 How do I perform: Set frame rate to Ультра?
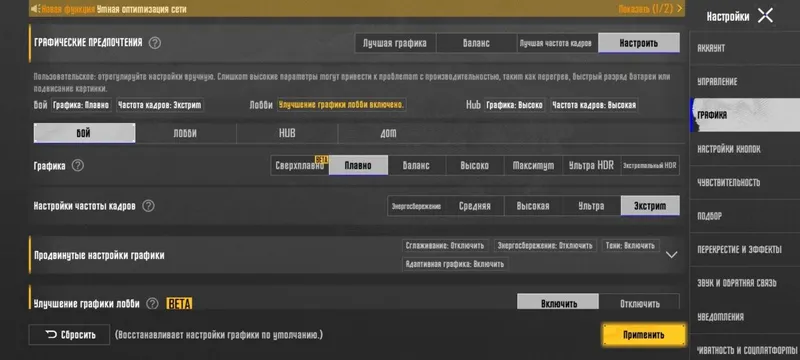592,206
